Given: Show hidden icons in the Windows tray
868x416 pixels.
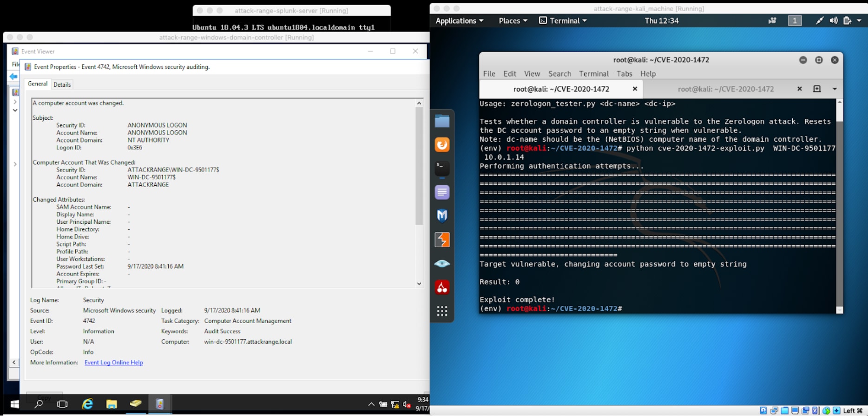Looking at the screenshot, I should [x=371, y=404].
